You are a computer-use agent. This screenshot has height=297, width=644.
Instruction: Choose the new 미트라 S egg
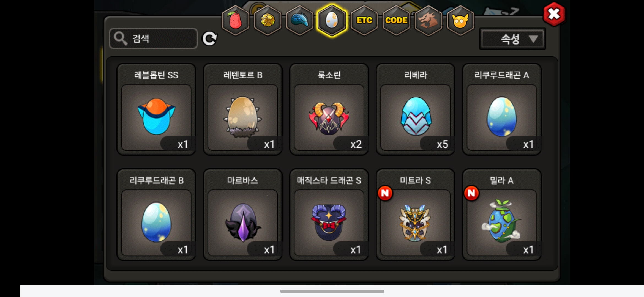[416, 215]
